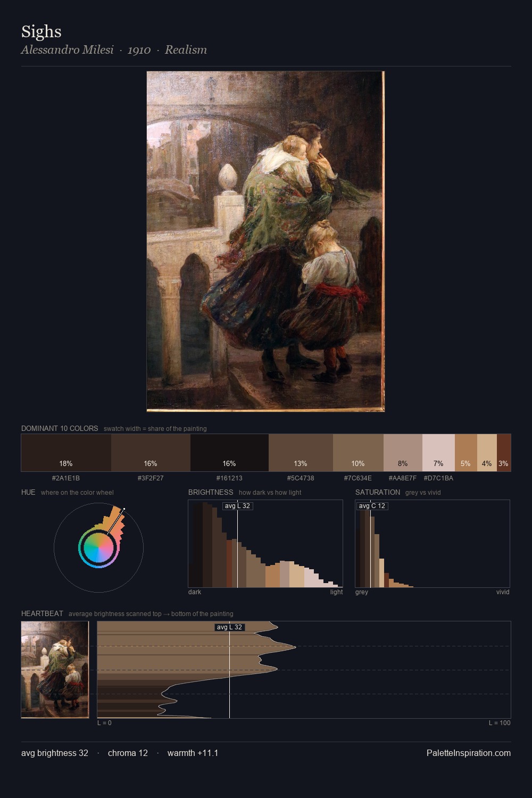Click the main Sighs painting image
Screen dimensions: 532x798
tap(265, 242)
